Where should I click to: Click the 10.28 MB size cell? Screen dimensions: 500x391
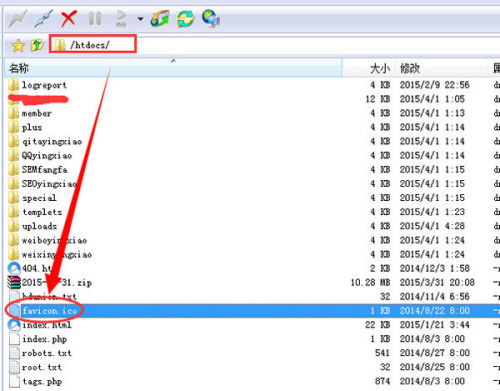point(370,283)
